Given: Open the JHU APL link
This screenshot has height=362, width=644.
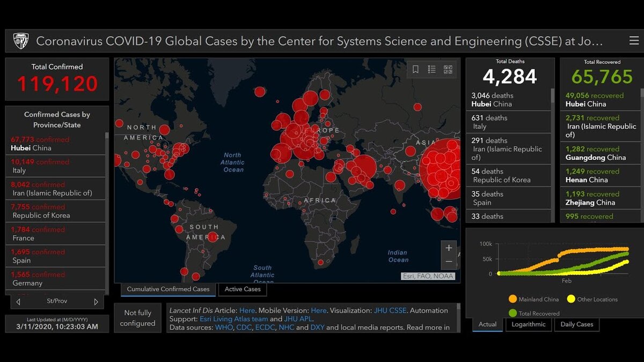Looking at the screenshot, I should click(298, 319).
